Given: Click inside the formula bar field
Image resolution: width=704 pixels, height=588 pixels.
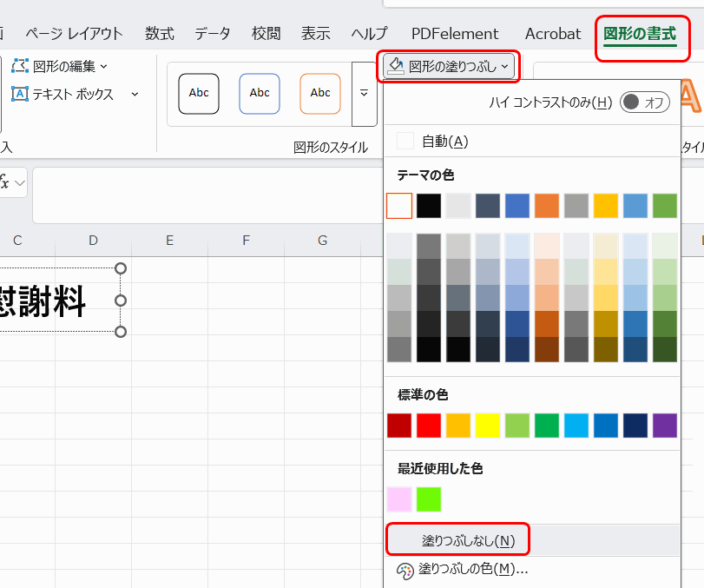Looking at the screenshot, I should [x=207, y=195].
